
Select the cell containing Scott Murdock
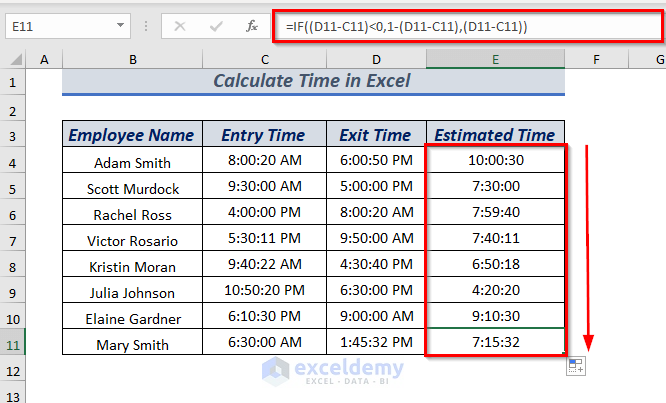pyautogui.click(x=133, y=186)
